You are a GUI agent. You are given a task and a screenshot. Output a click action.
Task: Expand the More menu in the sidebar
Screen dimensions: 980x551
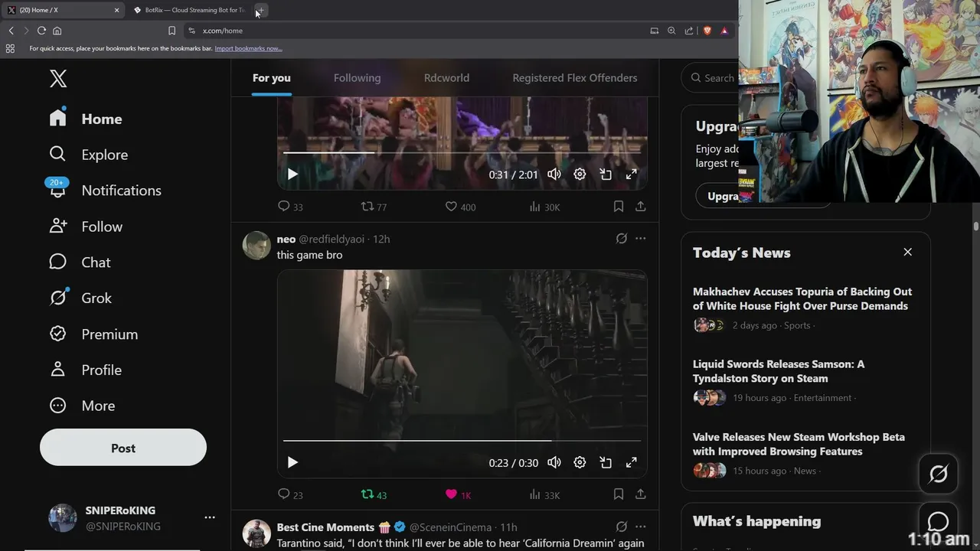82,406
